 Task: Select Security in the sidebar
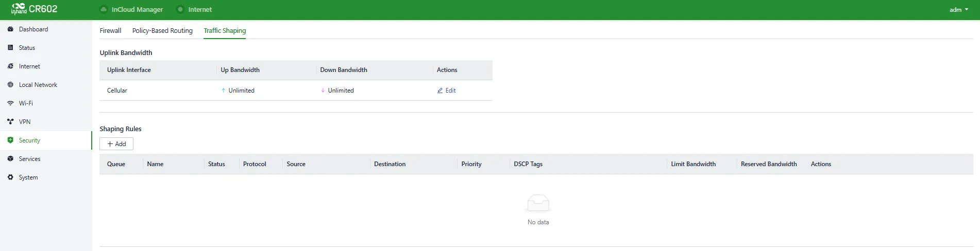(46, 140)
